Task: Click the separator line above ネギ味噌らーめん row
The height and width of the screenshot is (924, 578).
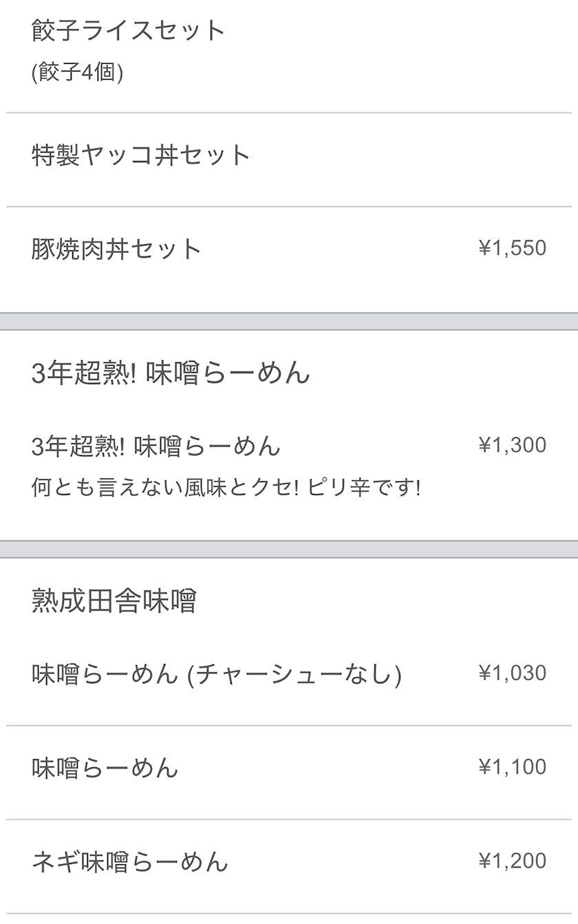Action: (x=289, y=819)
